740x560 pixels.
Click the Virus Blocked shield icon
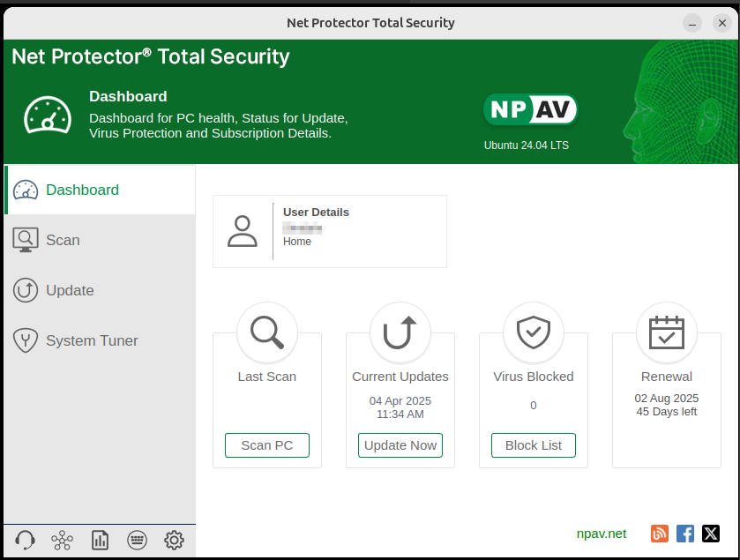tap(533, 332)
